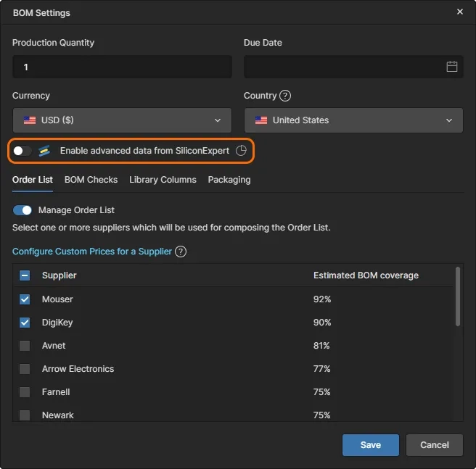Open Configure Custom Prices for a Supplier link
Viewport: 476px width, 469px height.
tap(92, 252)
